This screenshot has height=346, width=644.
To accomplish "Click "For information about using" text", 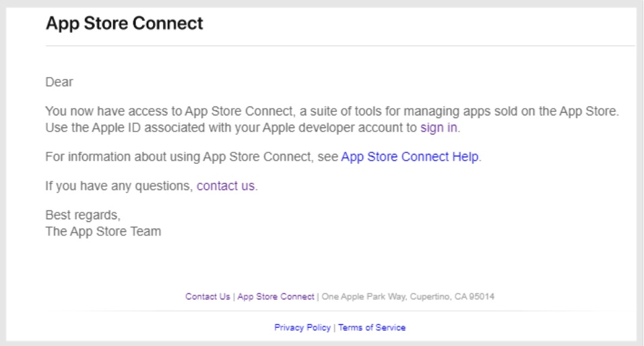I will [191, 156].
